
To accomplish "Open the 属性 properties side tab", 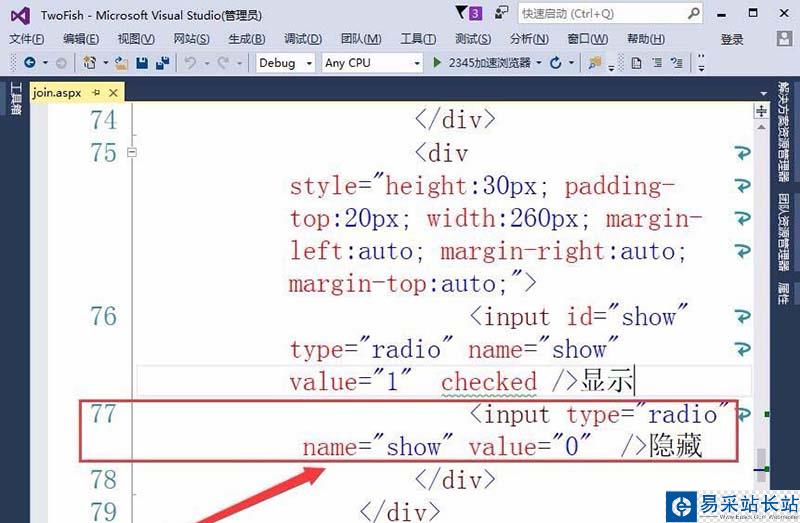I will 783,293.
